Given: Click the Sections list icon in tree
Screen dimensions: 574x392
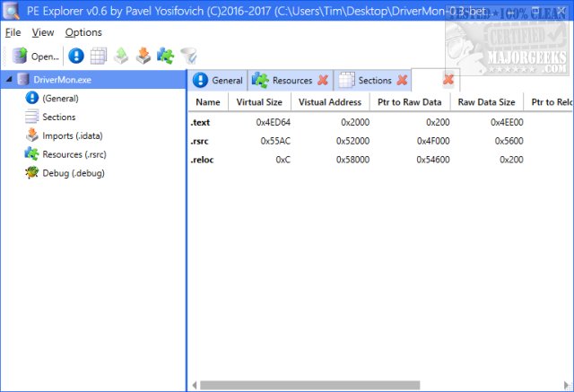Looking at the screenshot, I should pos(32,117).
